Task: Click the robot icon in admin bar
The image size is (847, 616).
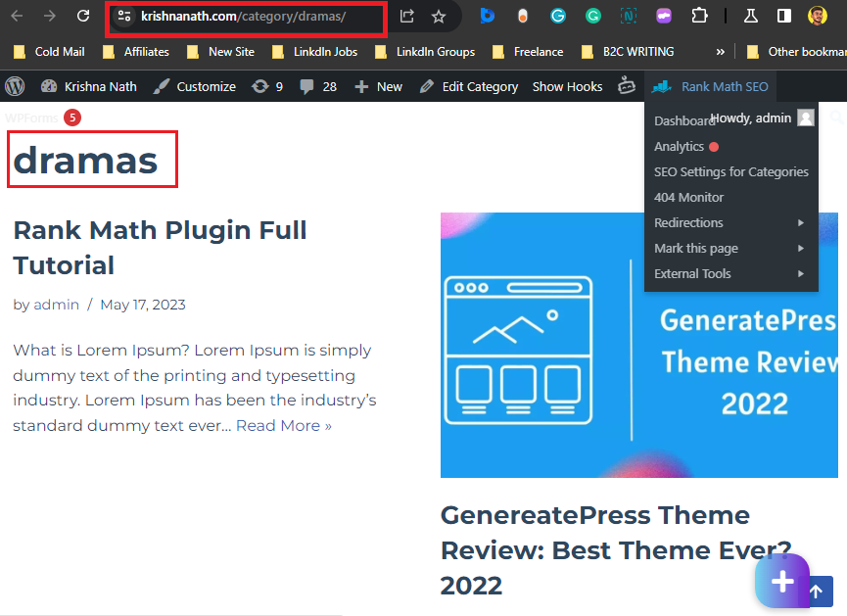Action: 627,85
